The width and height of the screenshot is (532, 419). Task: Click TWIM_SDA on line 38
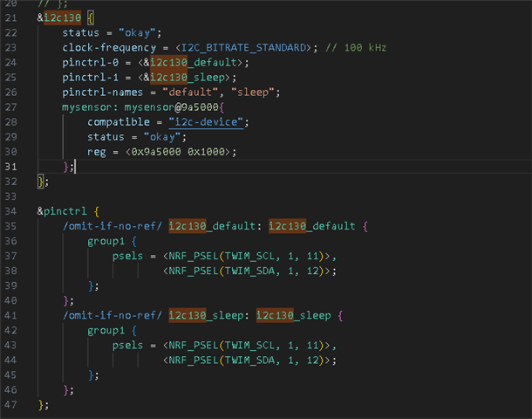pos(249,271)
